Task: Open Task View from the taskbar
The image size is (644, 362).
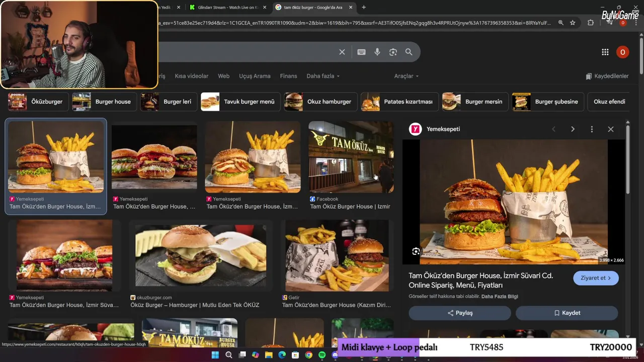Action: pos(242,355)
